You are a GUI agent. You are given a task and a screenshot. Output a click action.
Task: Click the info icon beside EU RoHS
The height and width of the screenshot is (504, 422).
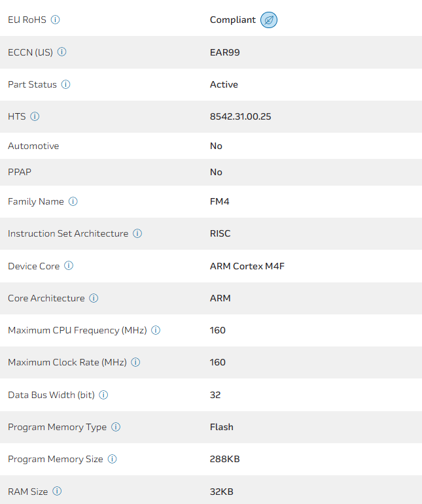click(x=56, y=20)
